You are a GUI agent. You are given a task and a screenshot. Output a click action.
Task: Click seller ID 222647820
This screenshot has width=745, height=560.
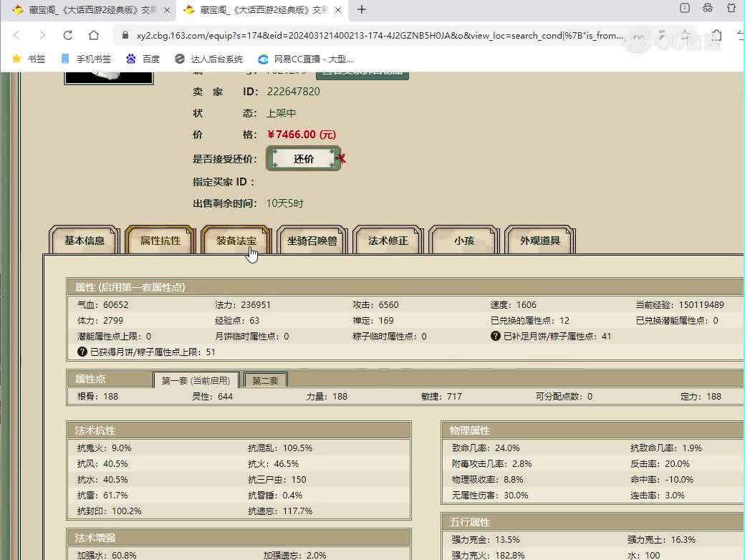tap(293, 92)
